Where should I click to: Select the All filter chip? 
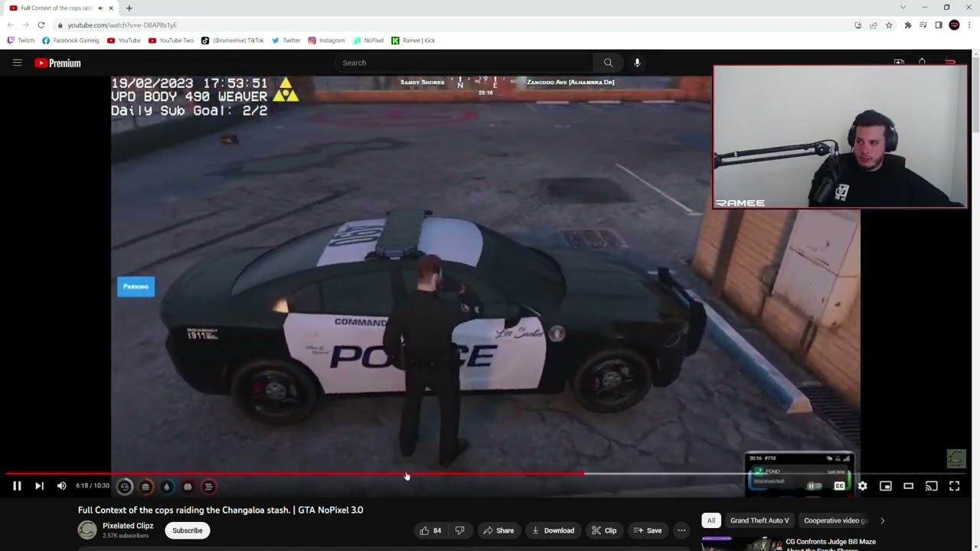pyautogui.click(x=711, y=520)
